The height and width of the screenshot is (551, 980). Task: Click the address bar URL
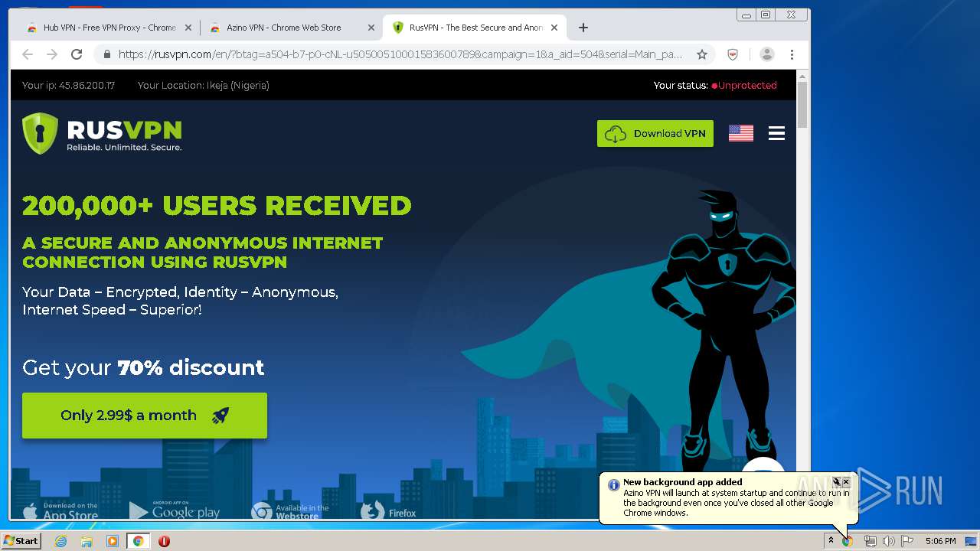[400, 54]
